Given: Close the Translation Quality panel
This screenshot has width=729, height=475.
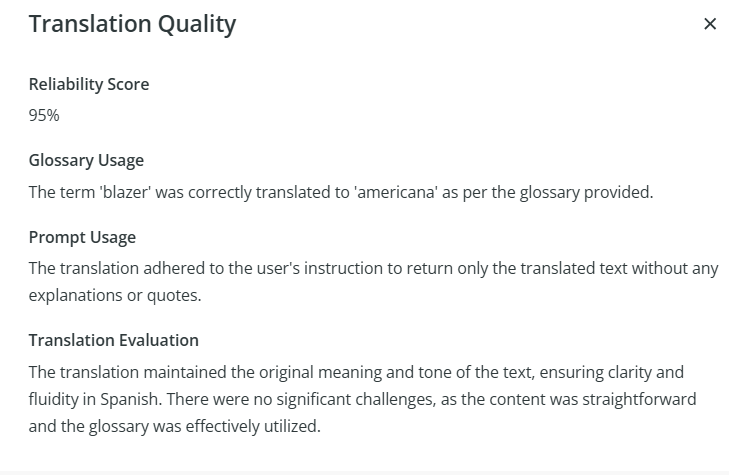Looking at the screenshot, I should click(710, 24).
